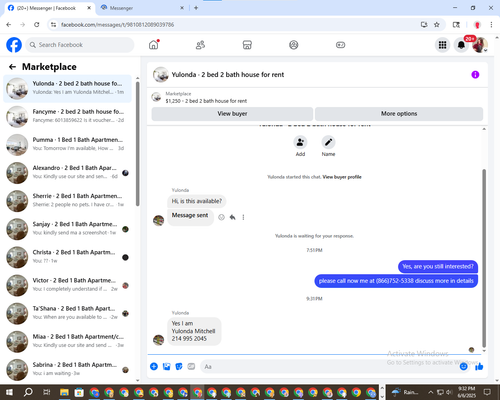This screenshot has height=400, width=500.
Task: Click the 'Hi, is this available?' message bubble
Action: (x=196, y=201)
